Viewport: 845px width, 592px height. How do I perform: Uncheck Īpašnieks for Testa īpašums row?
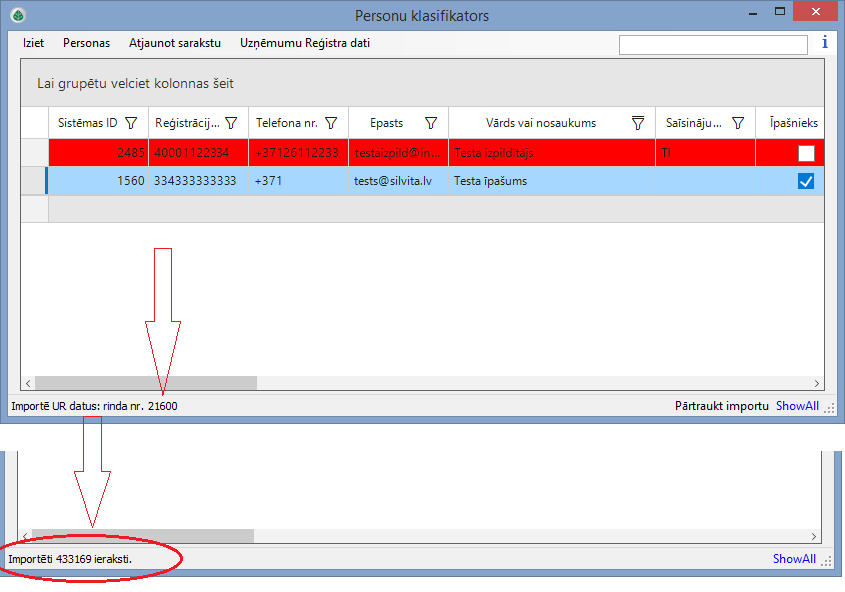(x=806, y=181)
